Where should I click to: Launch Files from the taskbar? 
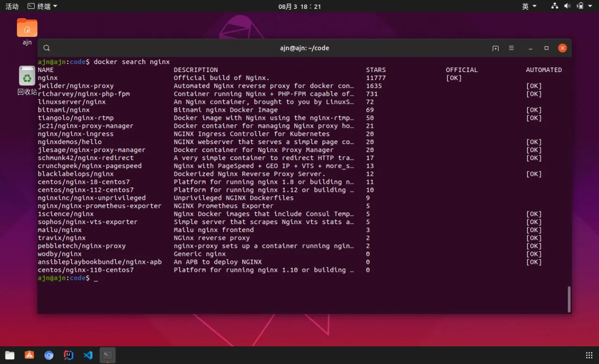(10, 355)
